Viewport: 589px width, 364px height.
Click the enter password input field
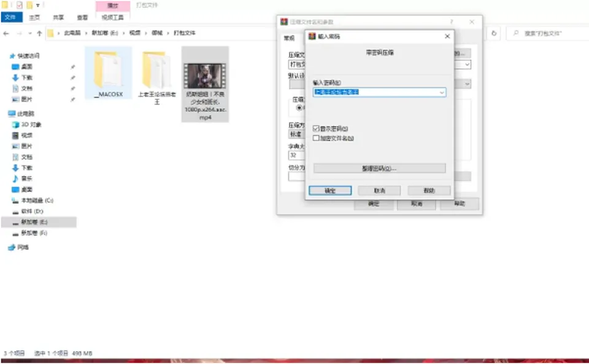pyautogui.click(x=379, y=93)
